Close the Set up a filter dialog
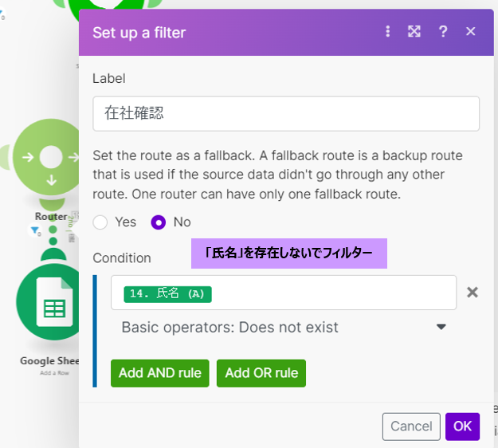Image resolution: width=498 pixels, height=448 pixels. pos(470,31)
